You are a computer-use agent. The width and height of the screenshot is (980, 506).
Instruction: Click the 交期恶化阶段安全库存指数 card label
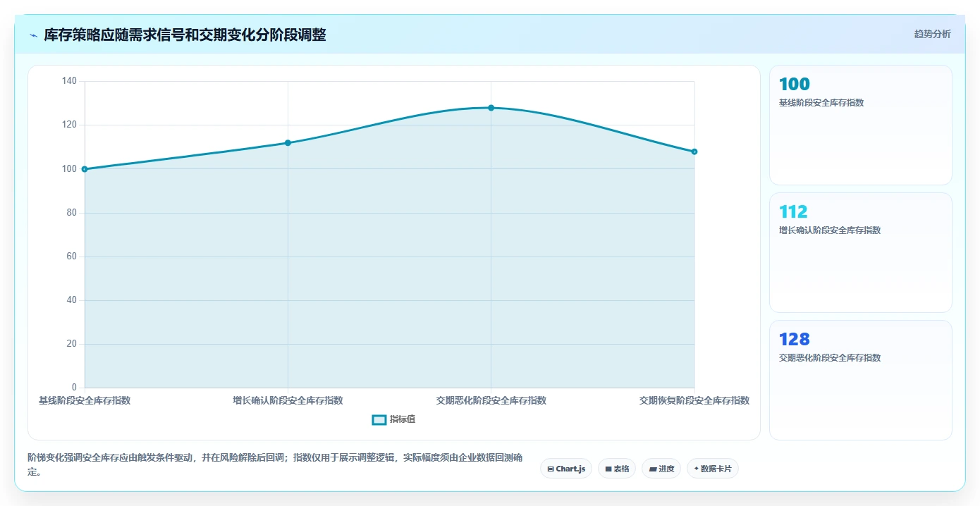coord(830,358)
